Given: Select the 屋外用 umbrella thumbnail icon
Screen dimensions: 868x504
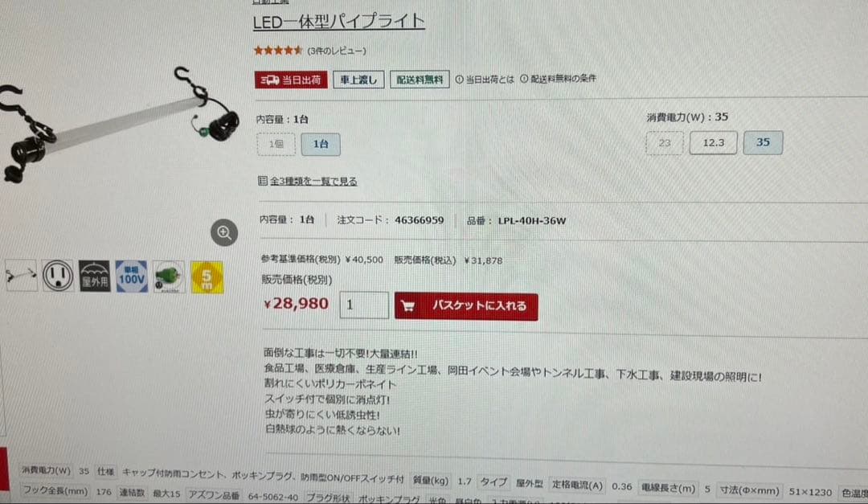Looking at the screenshot, I should [x=95, y=276].
